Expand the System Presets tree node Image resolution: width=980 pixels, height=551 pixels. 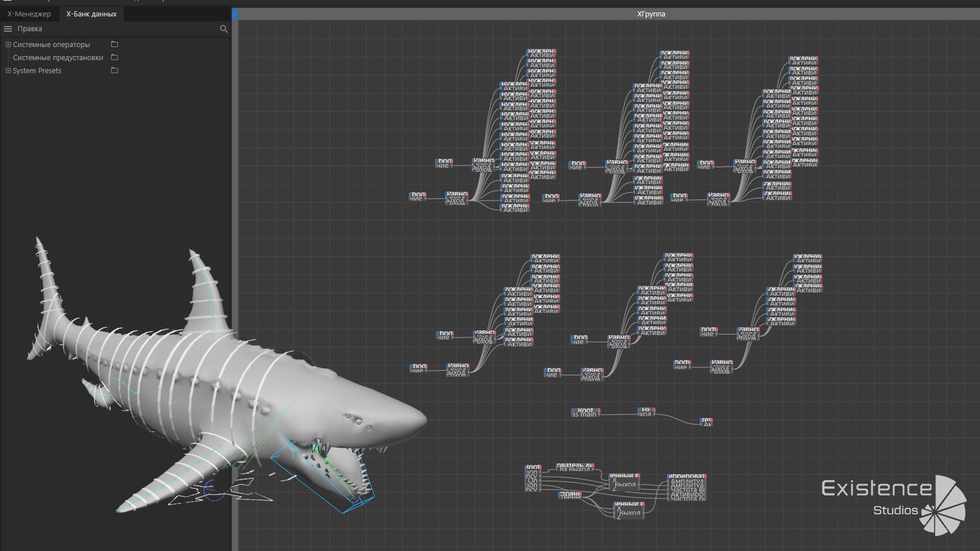pos(8,70)
